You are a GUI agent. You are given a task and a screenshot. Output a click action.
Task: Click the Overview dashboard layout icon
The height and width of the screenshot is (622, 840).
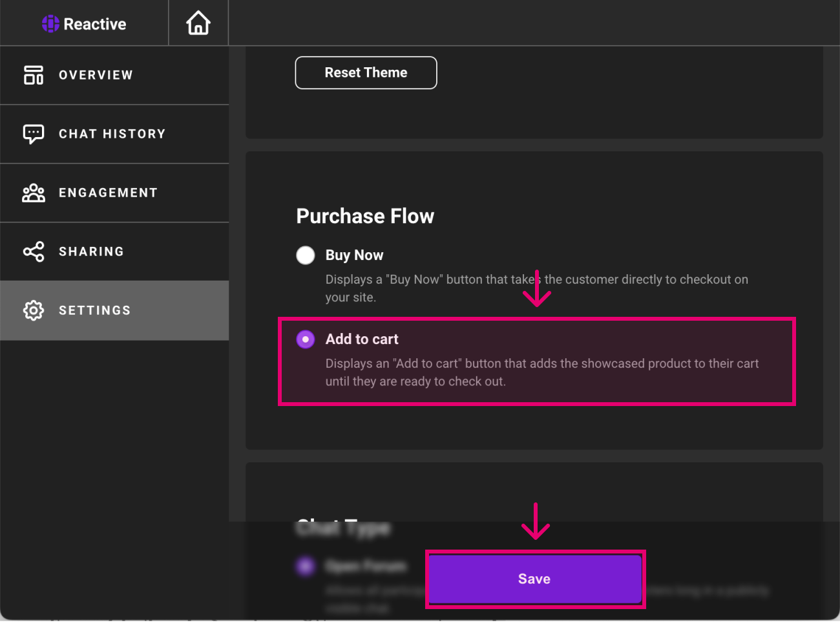click(x=34, y=75)
